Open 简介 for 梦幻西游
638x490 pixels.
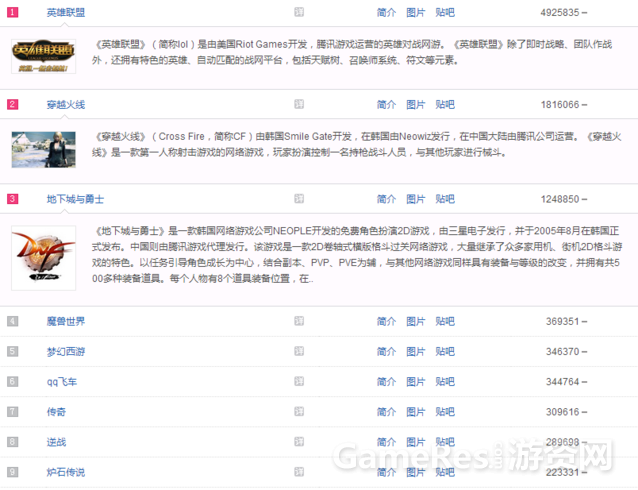[x=386, y=351]
